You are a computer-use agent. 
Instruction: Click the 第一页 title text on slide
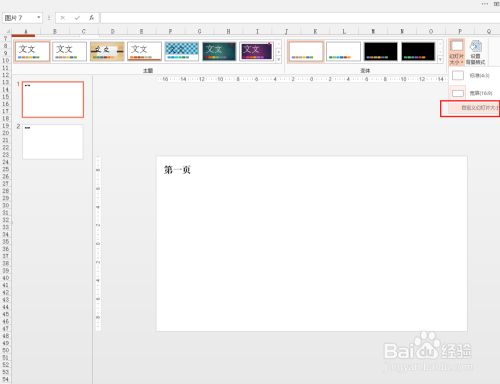tap(177, 170)
